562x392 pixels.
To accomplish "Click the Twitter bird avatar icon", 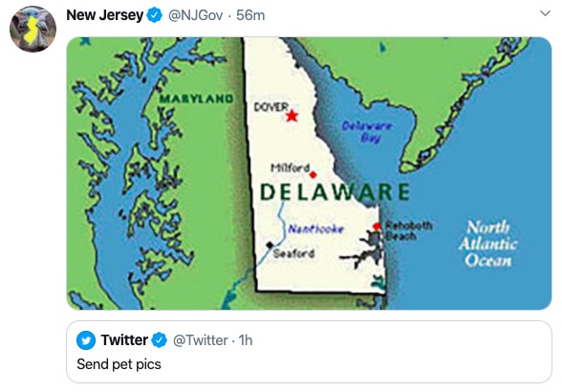I will coord(86,340).
